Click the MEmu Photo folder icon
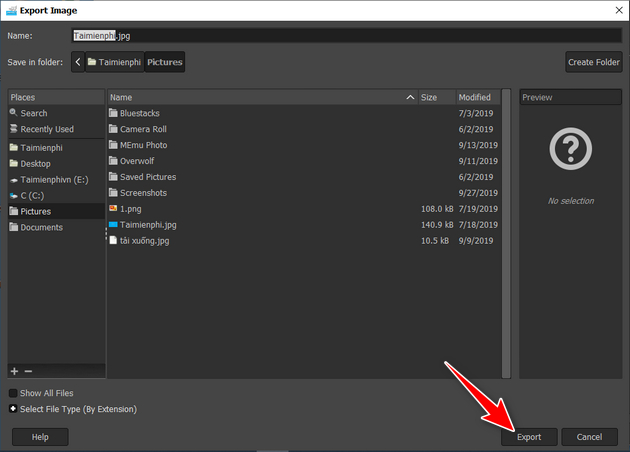This screenshot has height=452, width=630. point(113,145)
